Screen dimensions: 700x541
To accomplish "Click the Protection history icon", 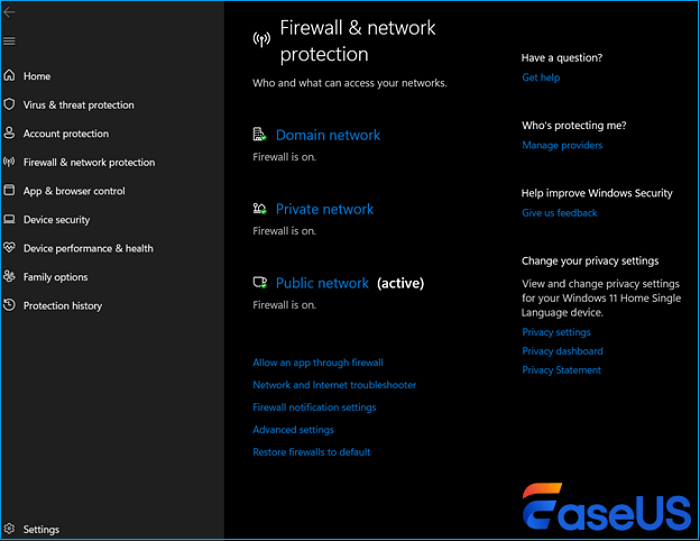I will pyautogui.click(x=10, y=306).
